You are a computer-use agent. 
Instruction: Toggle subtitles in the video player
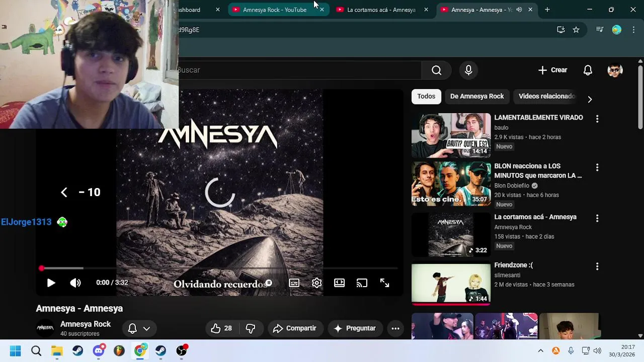(294, 283)
